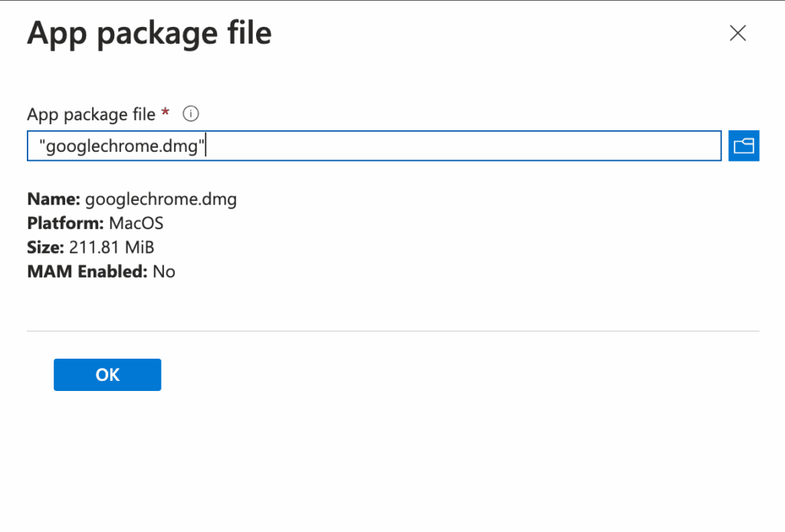Dismiss the dialog with the X button
Viewport: 785px width, 532px height.
click(x=737, y=33)
